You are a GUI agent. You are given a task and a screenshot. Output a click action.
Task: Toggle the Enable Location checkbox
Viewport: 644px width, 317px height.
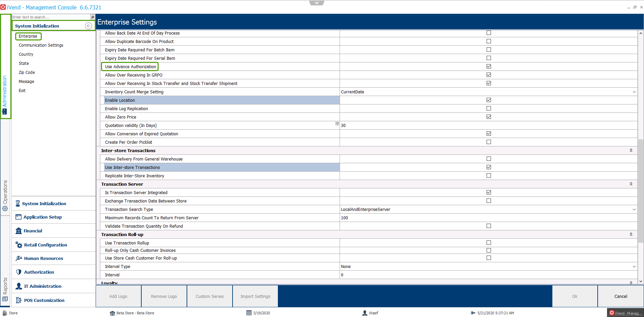(x=489, y=100)
